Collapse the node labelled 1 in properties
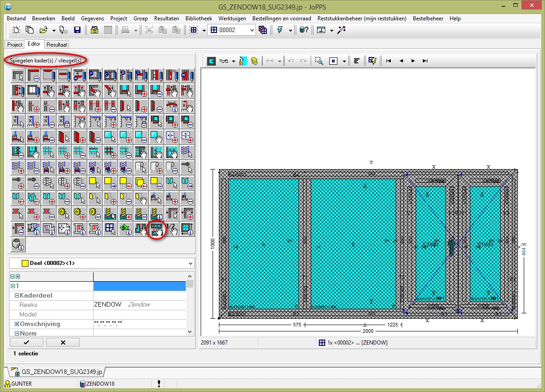Viewport: 545px width, 392px height. click(12, 286)
